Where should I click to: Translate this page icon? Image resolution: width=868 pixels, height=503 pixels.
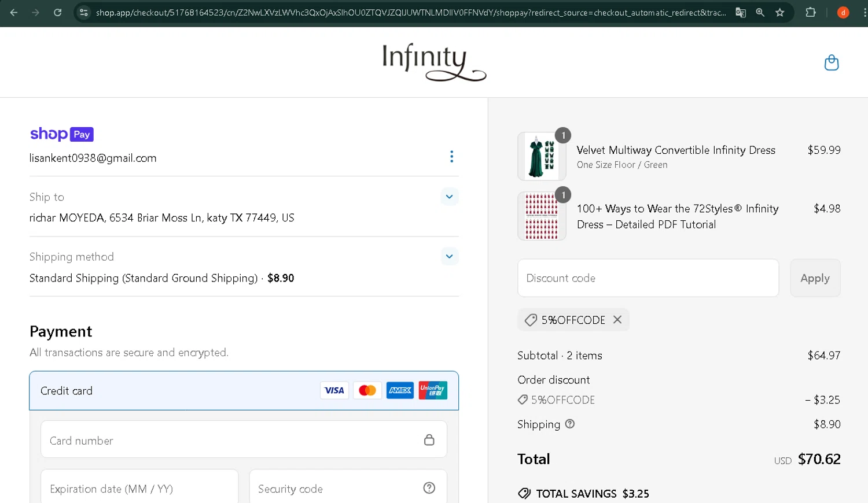pos(741,12)
